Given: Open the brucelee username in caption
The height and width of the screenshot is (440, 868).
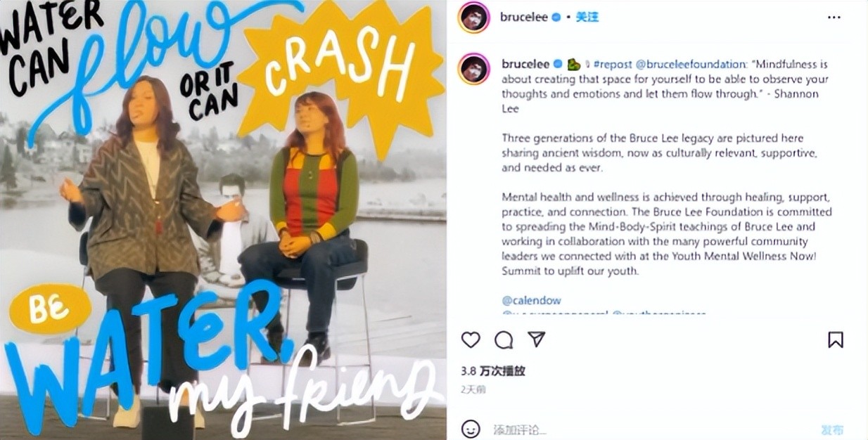Looking at the screenshot, I should (x=525, y=64).
